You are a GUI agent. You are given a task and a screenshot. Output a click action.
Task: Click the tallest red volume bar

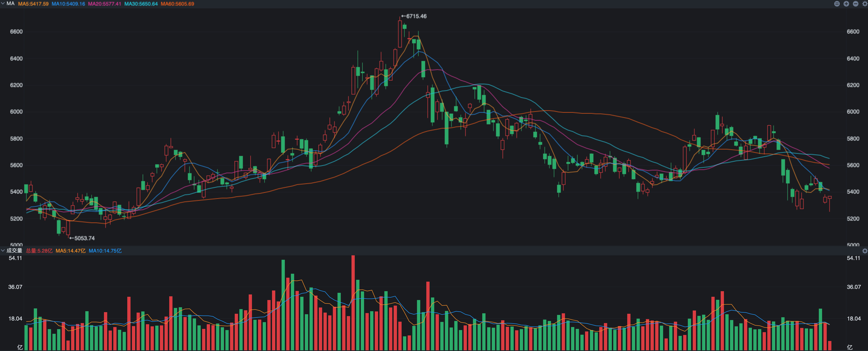coord(353,303)
